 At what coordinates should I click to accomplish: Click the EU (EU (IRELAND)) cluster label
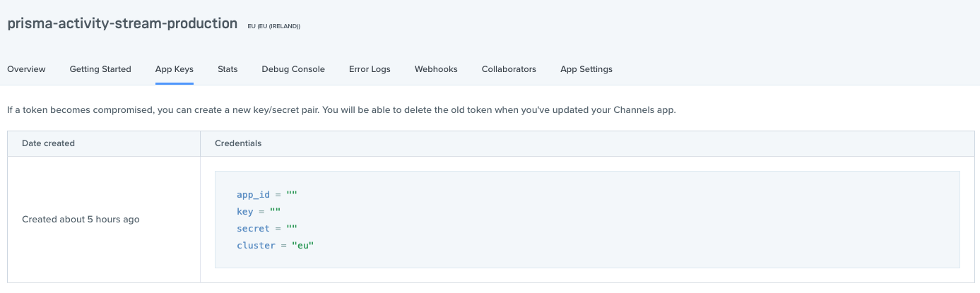tap(274, 26)
